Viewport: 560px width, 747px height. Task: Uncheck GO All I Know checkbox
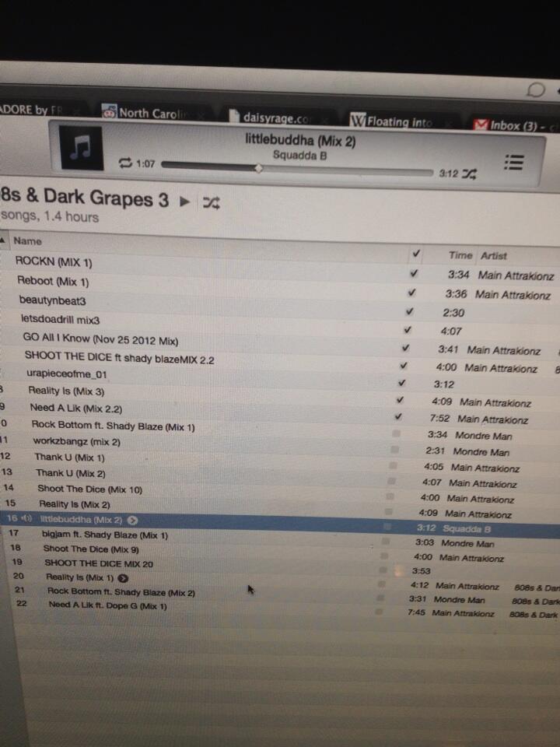[406, 348]
